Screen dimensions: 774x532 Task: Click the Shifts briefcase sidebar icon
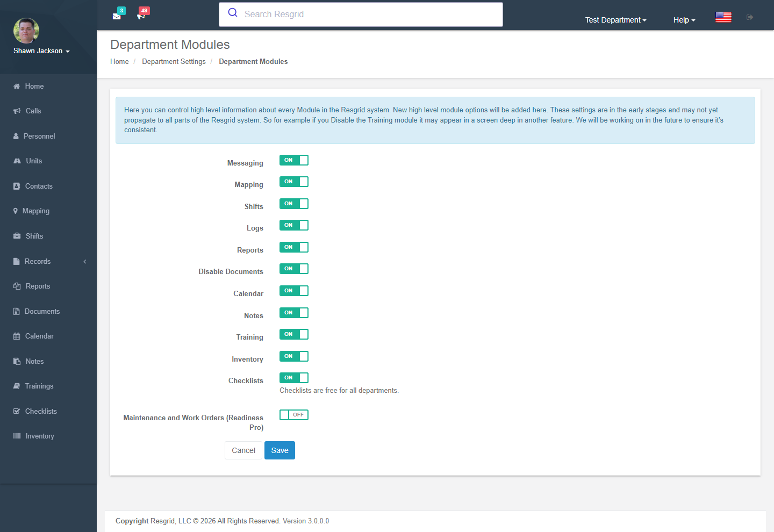[17, 236]
